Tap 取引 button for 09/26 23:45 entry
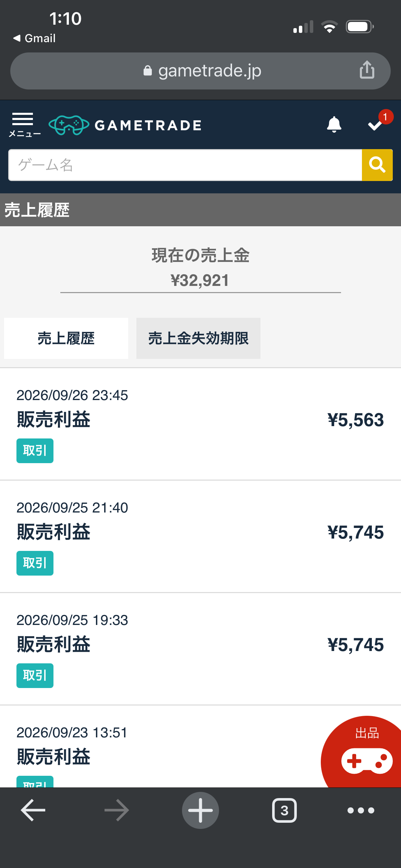The image size is (401, 868). 35,451
